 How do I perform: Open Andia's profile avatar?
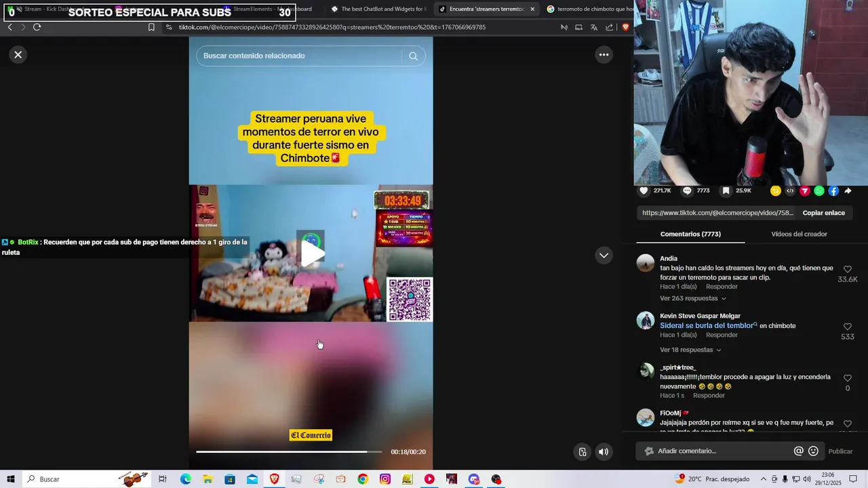pos(646,263)
